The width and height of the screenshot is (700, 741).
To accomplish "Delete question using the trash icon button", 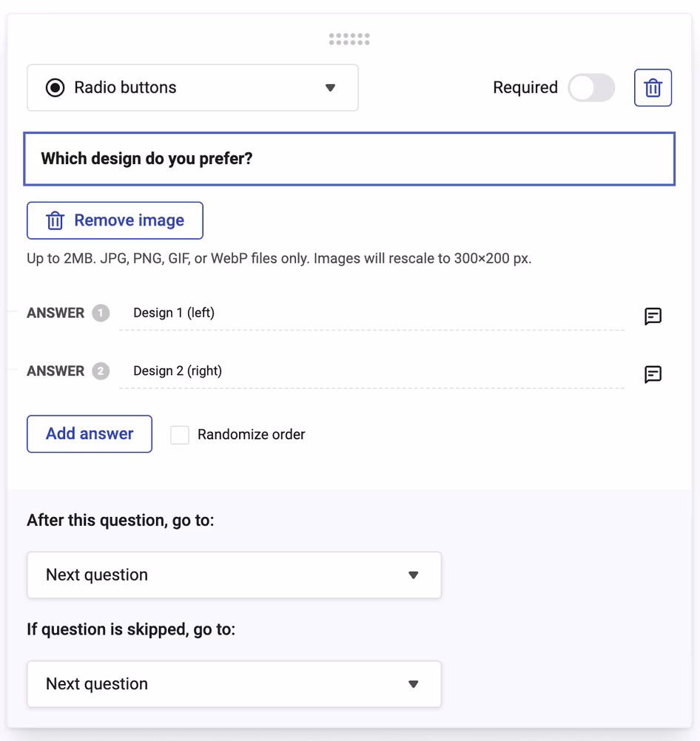I will [x=653, y=88].
